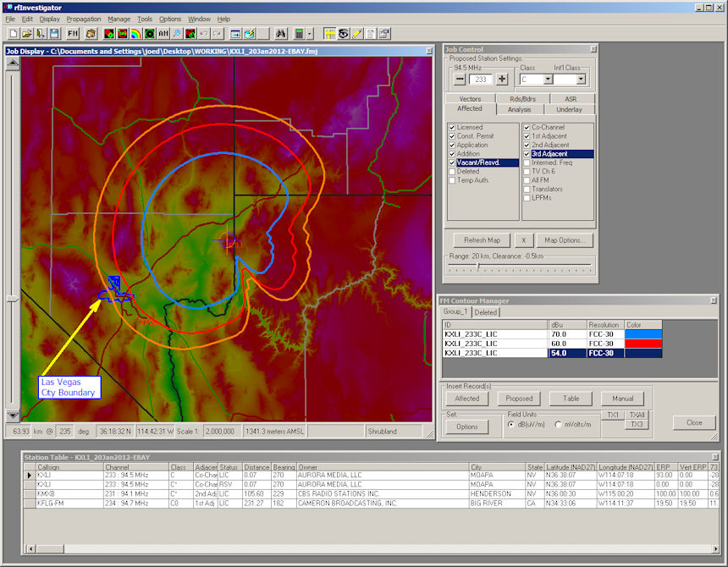728x567 pixels.
Task: Click the eye view toolbar icon
Action: (344, 33)
